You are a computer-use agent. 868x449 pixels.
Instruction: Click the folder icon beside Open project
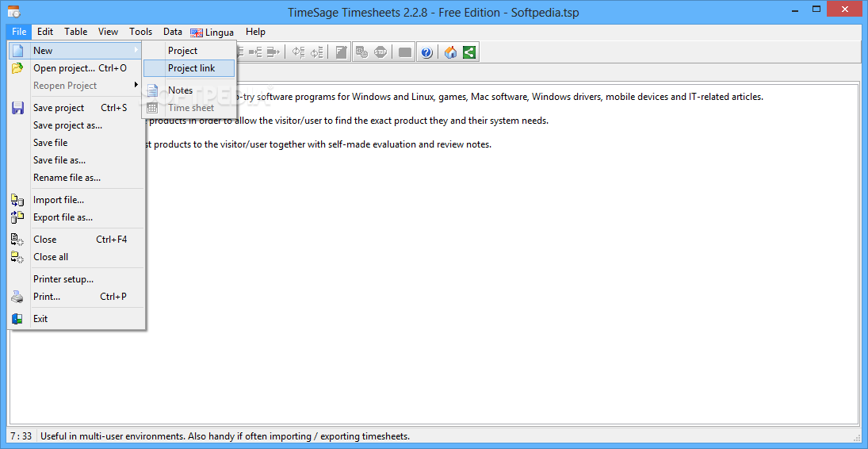coord(17,68)
